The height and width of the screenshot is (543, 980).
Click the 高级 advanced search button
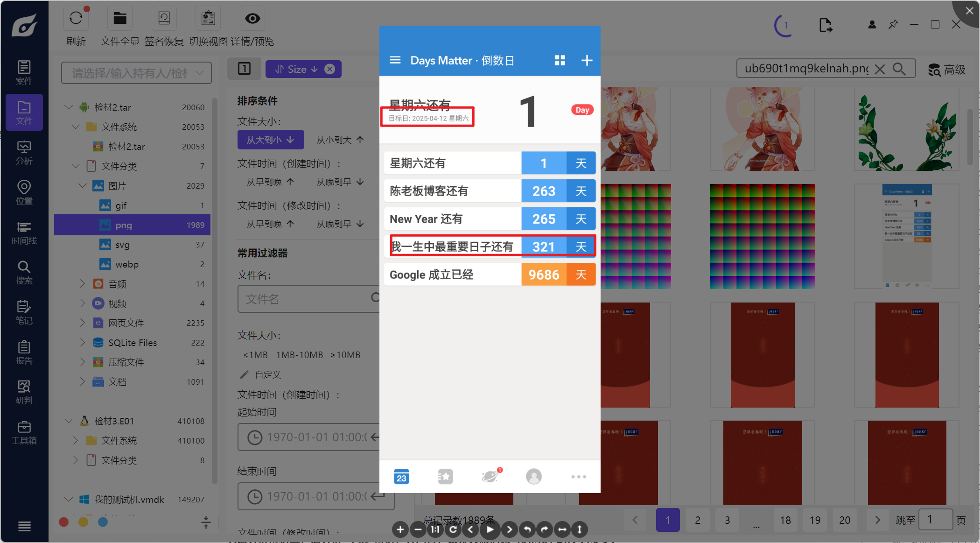click(946, 70)
